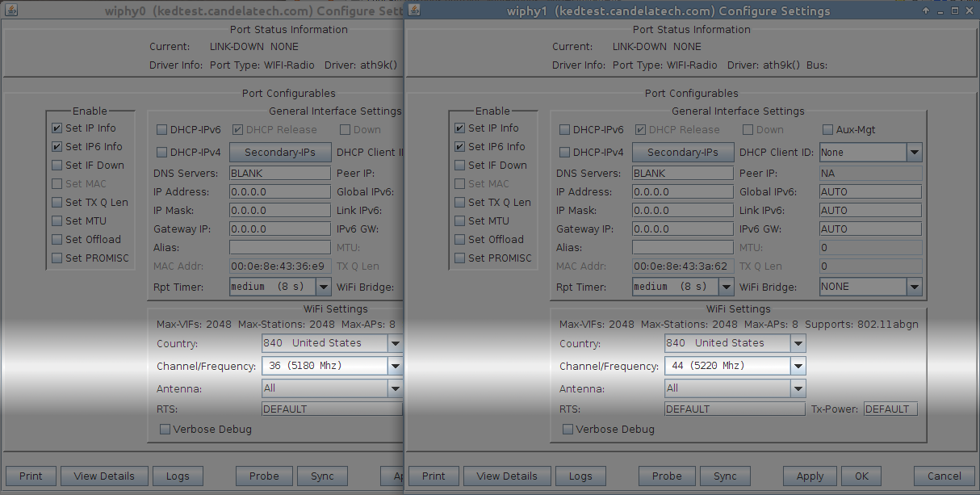Open the DHCP Client ID dropdown in wiphy1

914,152
